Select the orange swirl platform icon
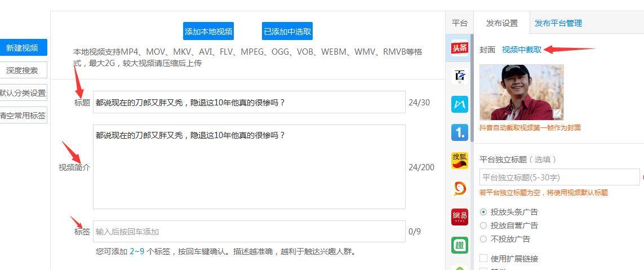644x270 pixels. 460,189
